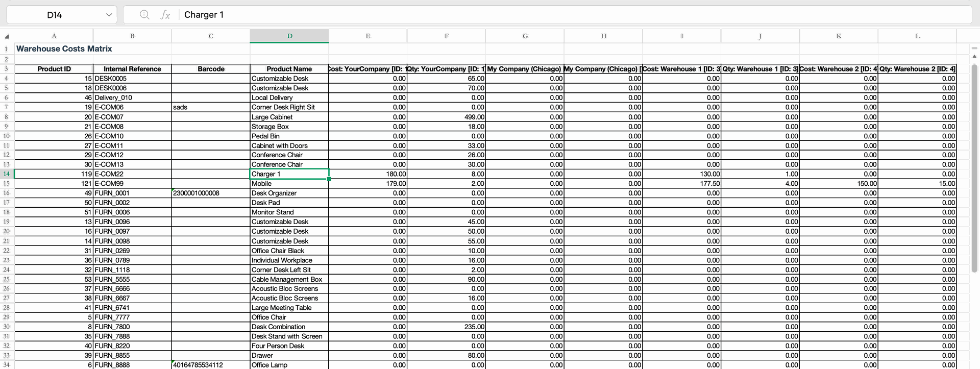Click the Barcode header cell
This screenshot has width=980, height=369.
211,69
